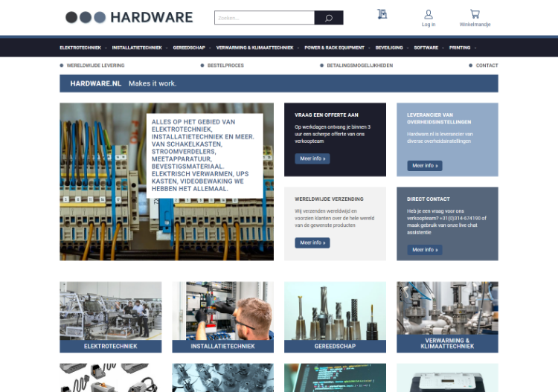The height and width of the screenshot is (392, 558).
Task: Expand arrow next to Verwarming & Klimaattechniek
Action: coord(298,48)
